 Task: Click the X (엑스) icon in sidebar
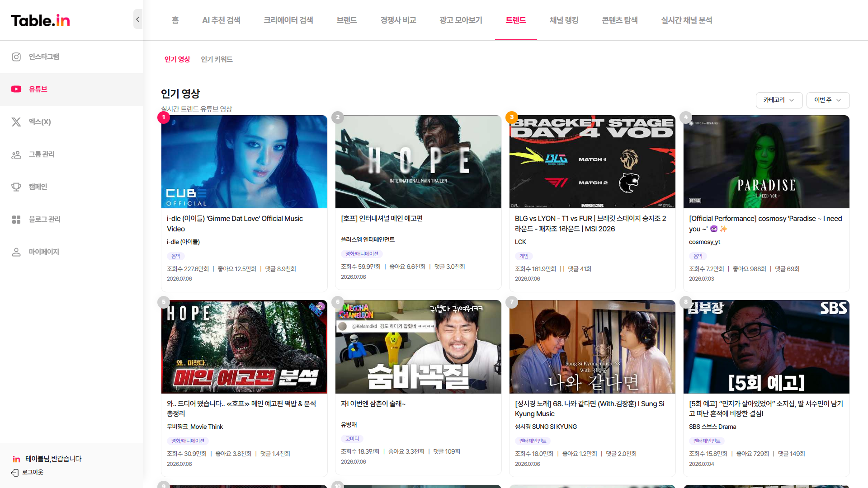[16, 122]
